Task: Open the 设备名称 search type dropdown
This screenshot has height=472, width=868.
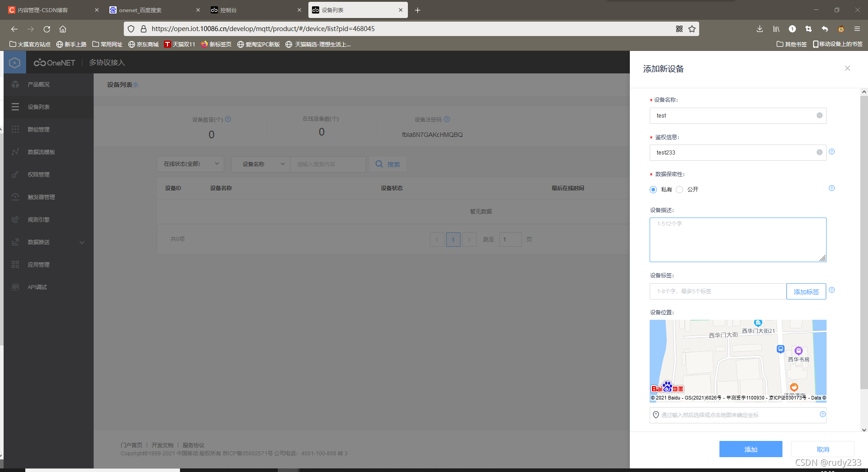Action: (261, 164)
